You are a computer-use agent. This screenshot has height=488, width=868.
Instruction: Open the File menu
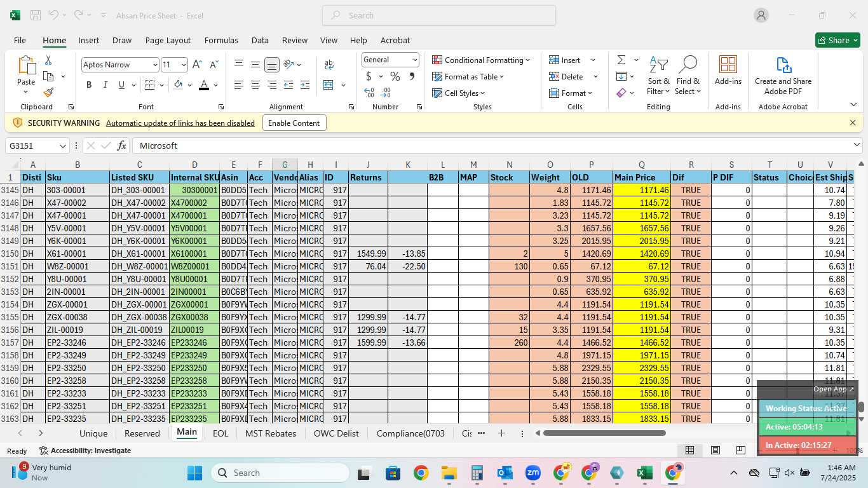20,40
